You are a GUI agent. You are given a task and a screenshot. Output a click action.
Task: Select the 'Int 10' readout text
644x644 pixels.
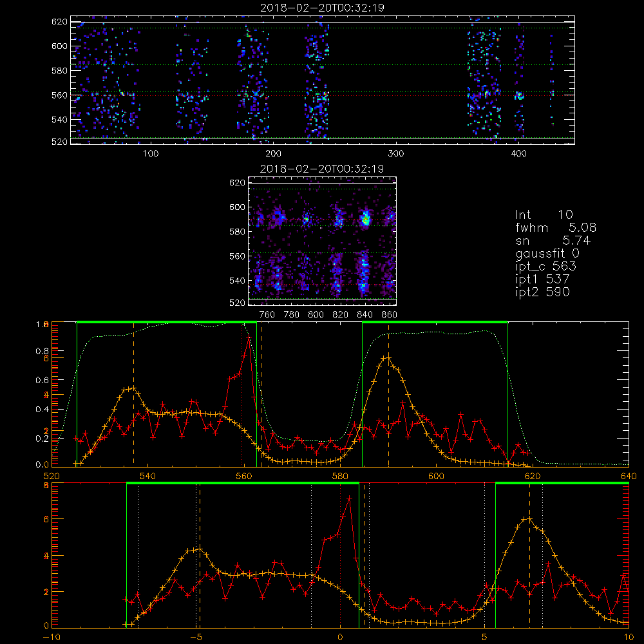click(544, 214)
